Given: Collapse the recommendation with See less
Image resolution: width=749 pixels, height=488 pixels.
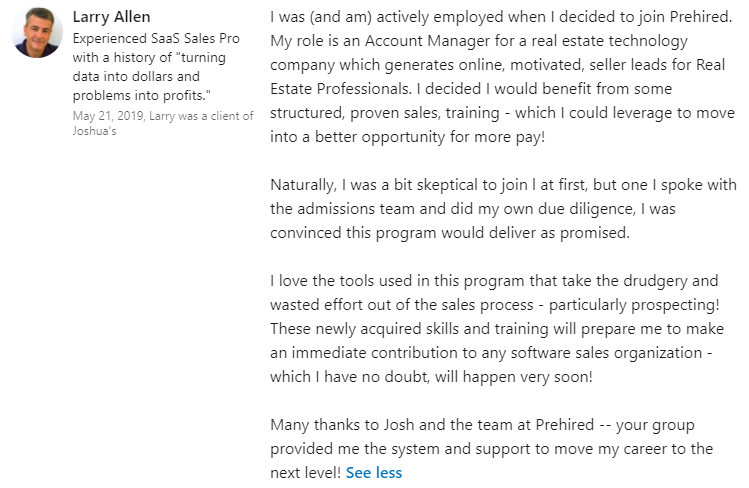Looking at the screenshot, I should point(374,472).
